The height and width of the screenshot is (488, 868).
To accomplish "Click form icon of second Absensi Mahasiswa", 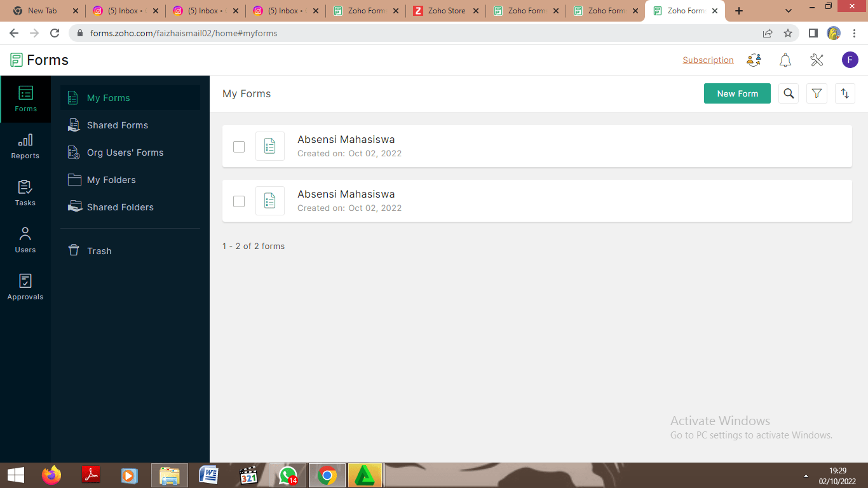I will 270,201.
